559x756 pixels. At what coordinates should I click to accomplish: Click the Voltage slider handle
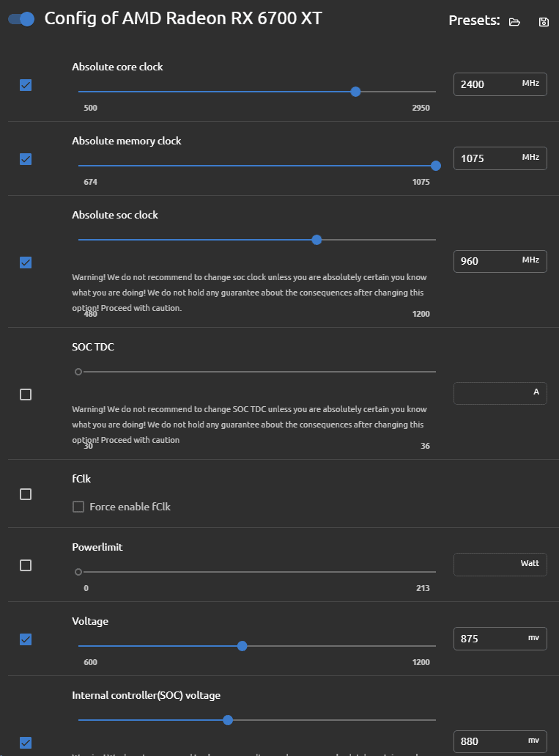click(243, 646)
